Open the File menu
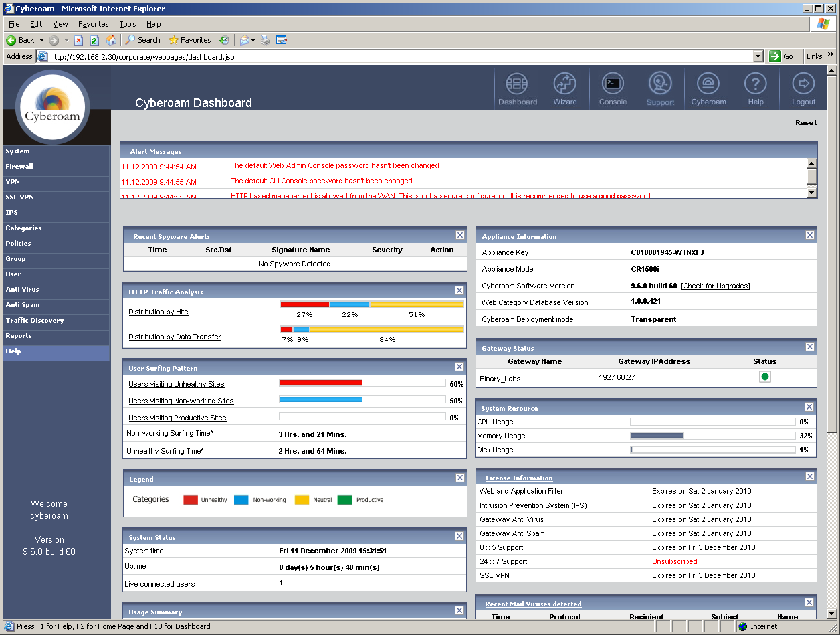Screen dimensions: 840x635 click(x=14, y=24)
